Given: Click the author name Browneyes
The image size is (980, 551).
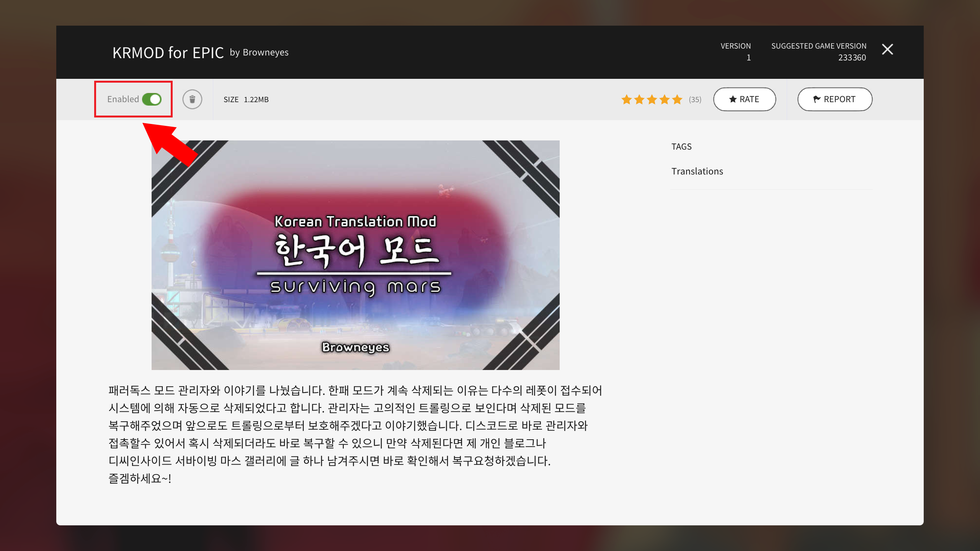Looking at the screenshot, I should pos(265,52).
